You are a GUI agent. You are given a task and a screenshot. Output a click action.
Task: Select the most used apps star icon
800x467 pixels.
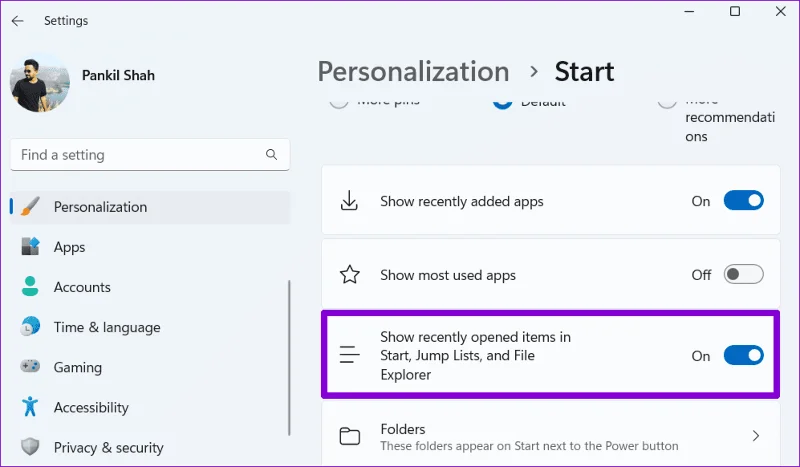coord(349,275)
